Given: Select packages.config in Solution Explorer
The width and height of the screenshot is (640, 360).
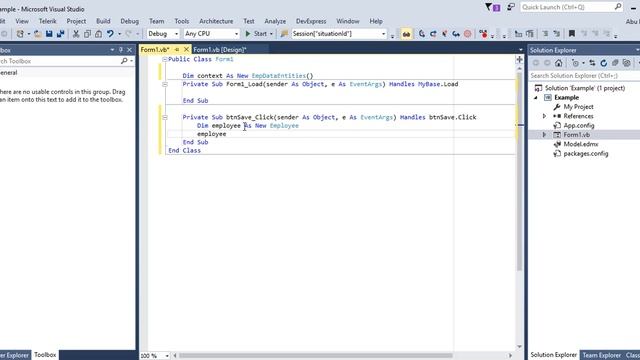Looking at the screenshot, I should pyautogui.click(x=586, y=153).
